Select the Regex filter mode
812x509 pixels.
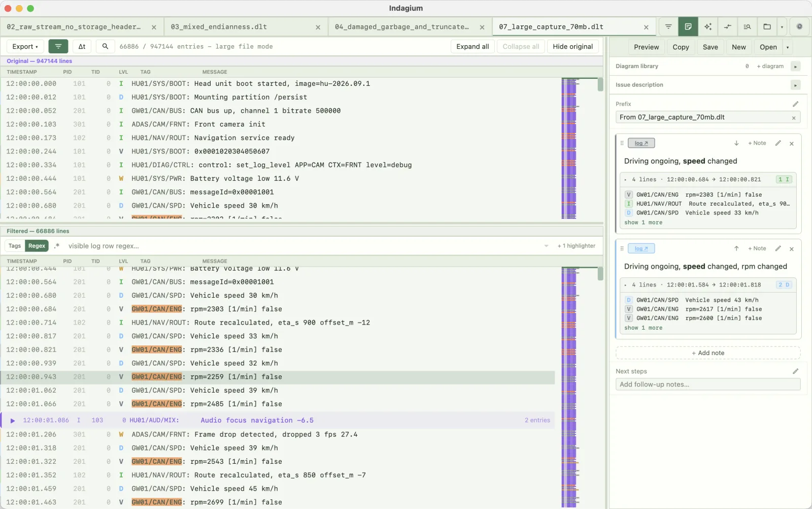[37, 246]
